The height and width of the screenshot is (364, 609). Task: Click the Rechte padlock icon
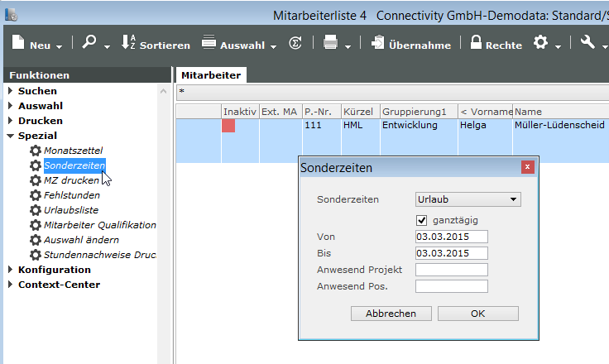pyautogui.click(x=477, y=43)
